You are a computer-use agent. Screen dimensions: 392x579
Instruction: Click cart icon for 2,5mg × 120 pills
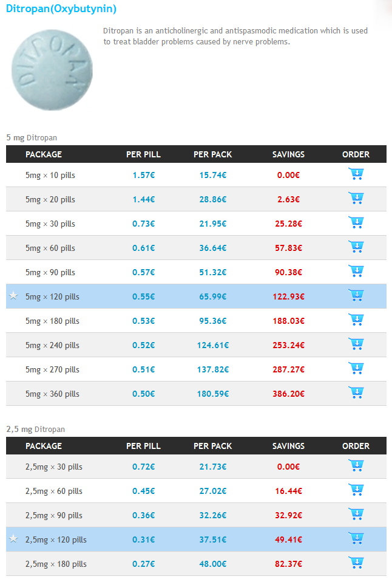point(356,539)
